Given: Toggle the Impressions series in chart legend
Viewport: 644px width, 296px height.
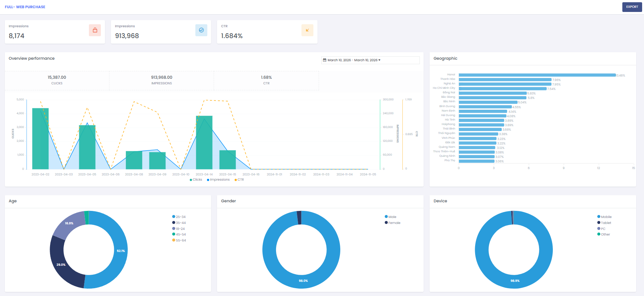Looking at the screenshot, I should (x=219, y=180).
